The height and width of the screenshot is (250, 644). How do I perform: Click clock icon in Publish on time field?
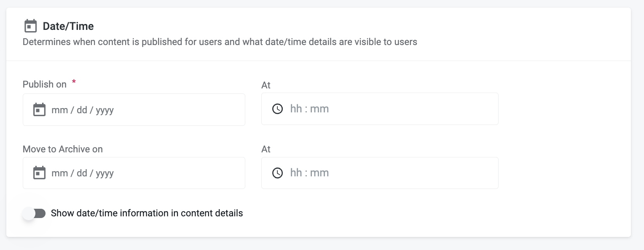[277, 109]
